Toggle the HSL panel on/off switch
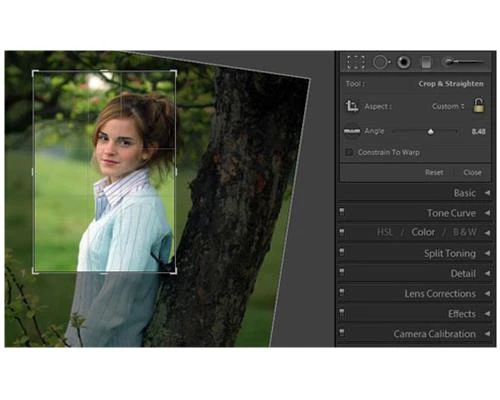The height and width of the screenshot is (400, 500). pos(342,232)
